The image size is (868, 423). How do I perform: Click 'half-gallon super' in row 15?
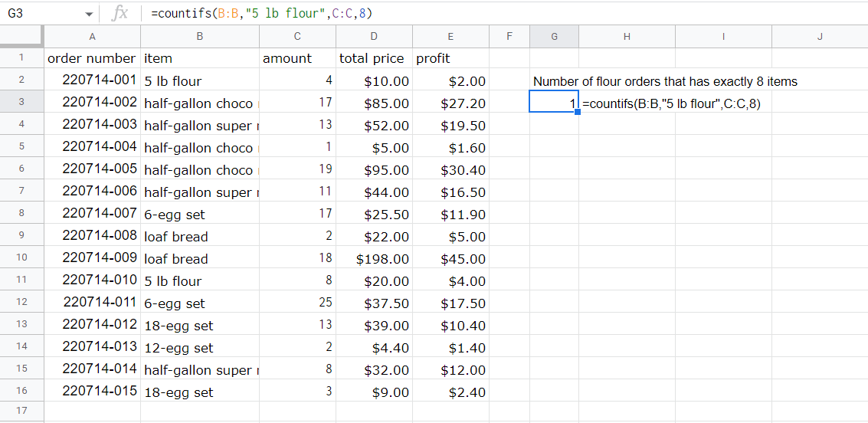pyautogui.click(x=200, y=368)
